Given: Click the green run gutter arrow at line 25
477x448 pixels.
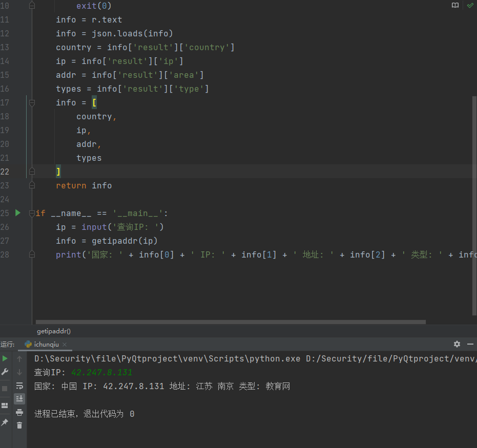Looking at the screenshot, I should coord(17,213).
